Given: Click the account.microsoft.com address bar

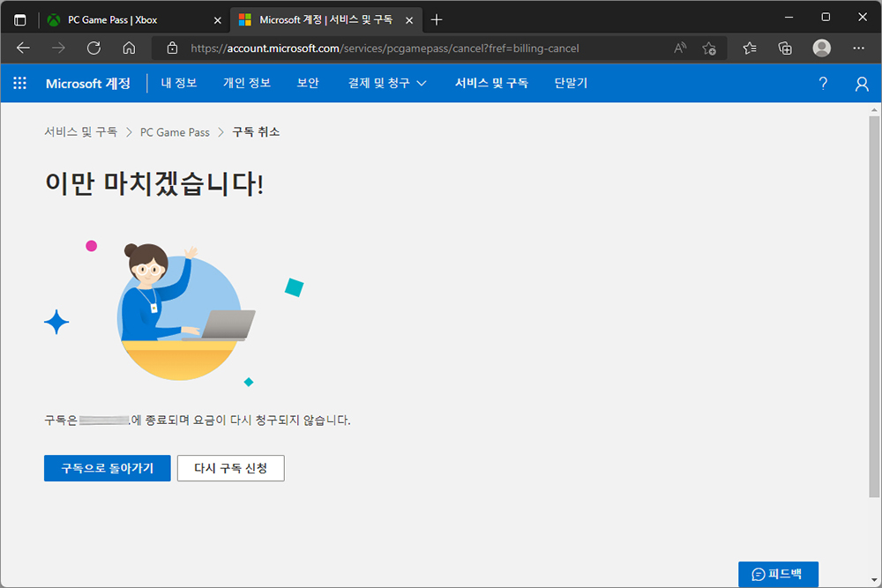Looking at the screenshot, I should click(385, 48).
